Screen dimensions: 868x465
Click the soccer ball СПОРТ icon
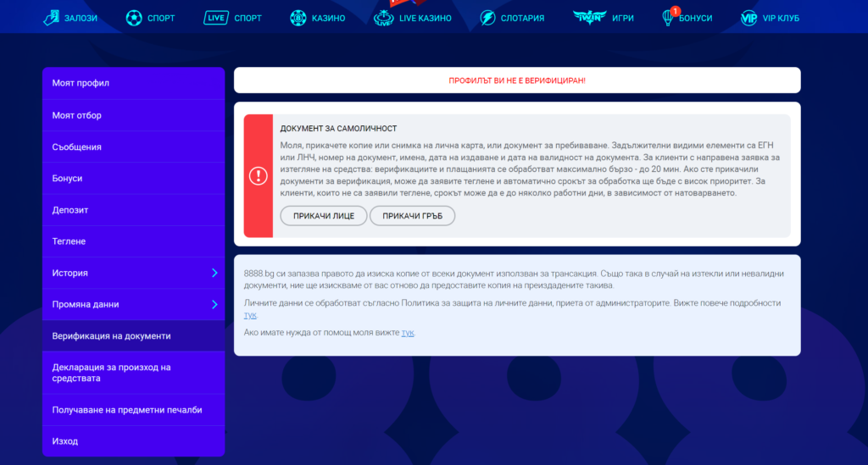tap(134, 17)
